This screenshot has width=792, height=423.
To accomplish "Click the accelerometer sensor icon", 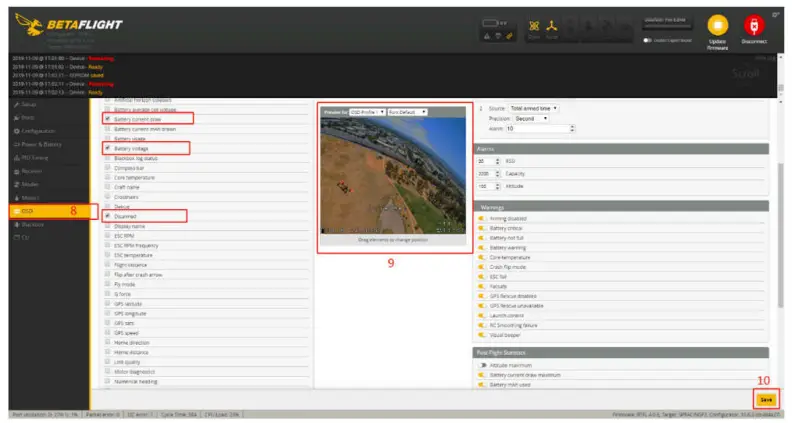I will click(552, 26).
